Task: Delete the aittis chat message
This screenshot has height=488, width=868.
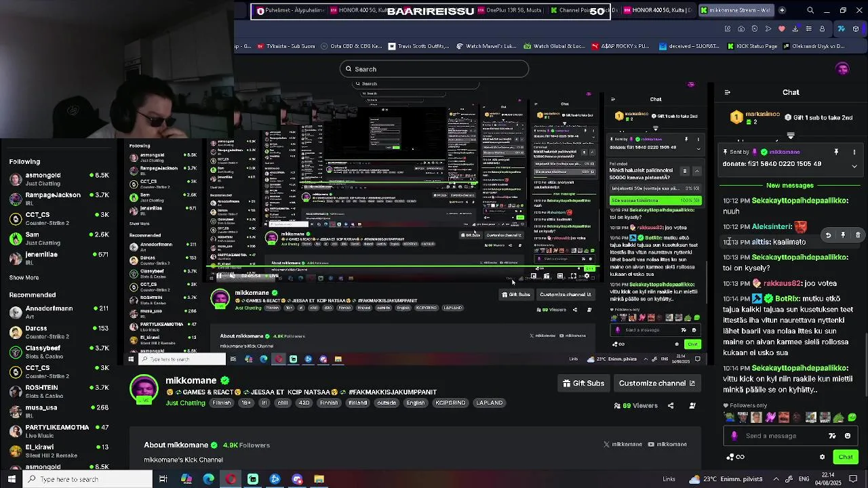Action: [858, 235]
